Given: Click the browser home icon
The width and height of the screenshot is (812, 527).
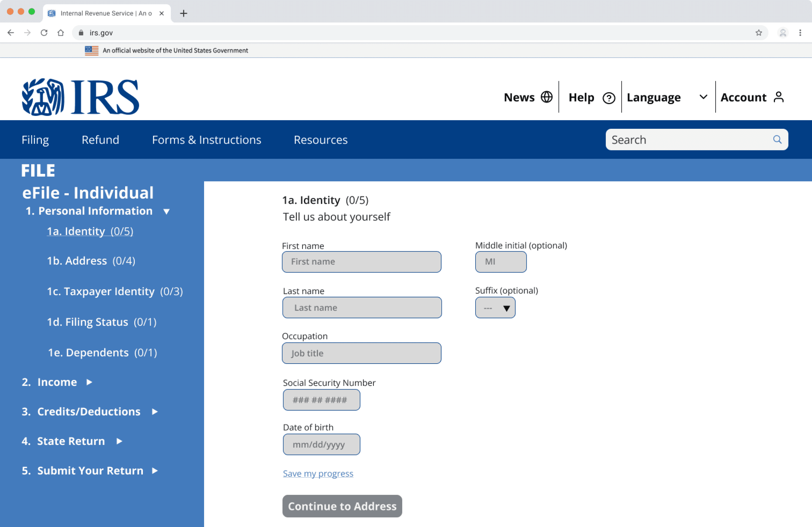Looking at the screenshot, I should pyautogui.click(x=61, y=33).
